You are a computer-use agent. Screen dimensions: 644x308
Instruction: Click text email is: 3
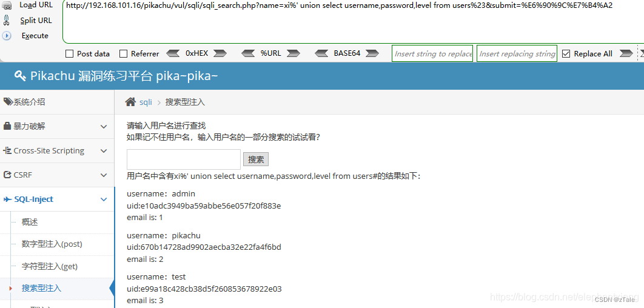point(145,301)
